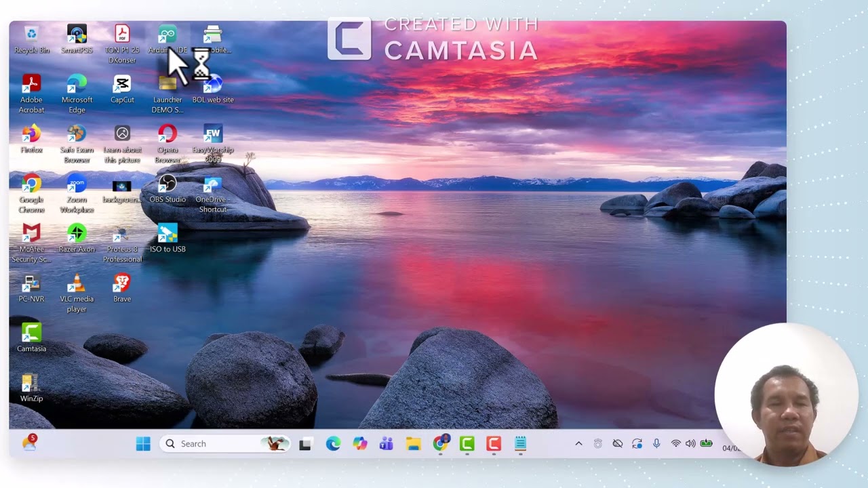Switch to Notepad on the taskbar

[x=520, y=444]
